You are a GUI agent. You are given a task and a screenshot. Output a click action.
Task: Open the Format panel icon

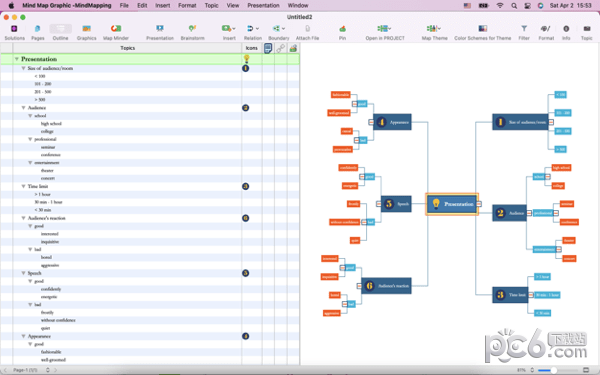pyautogui.click(x=546, y=29)
